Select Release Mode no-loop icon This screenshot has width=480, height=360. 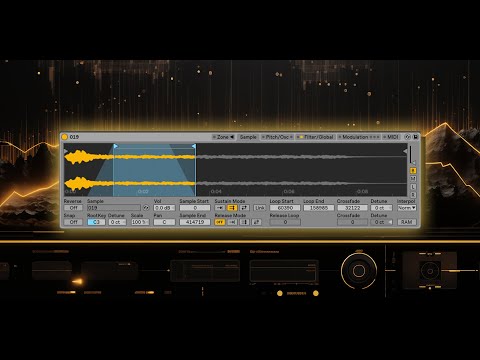(x=232, y=222)
